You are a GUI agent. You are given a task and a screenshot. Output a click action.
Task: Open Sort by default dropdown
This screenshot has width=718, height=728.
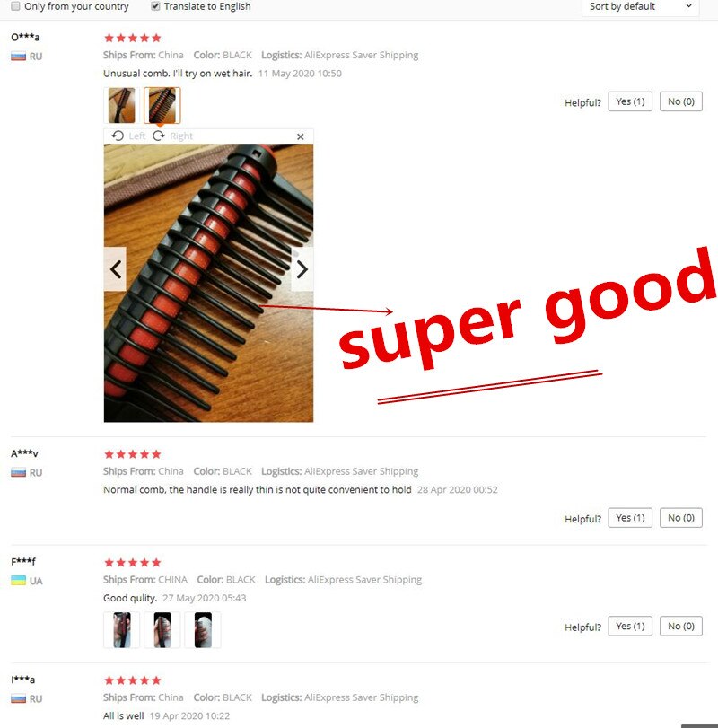[640, 7]
